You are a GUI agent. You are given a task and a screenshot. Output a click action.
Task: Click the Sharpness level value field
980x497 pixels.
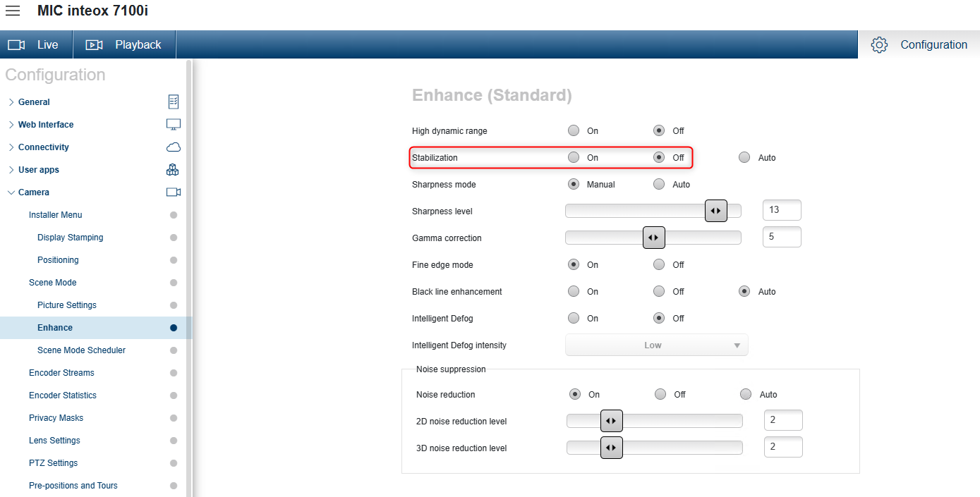(782, 210)
